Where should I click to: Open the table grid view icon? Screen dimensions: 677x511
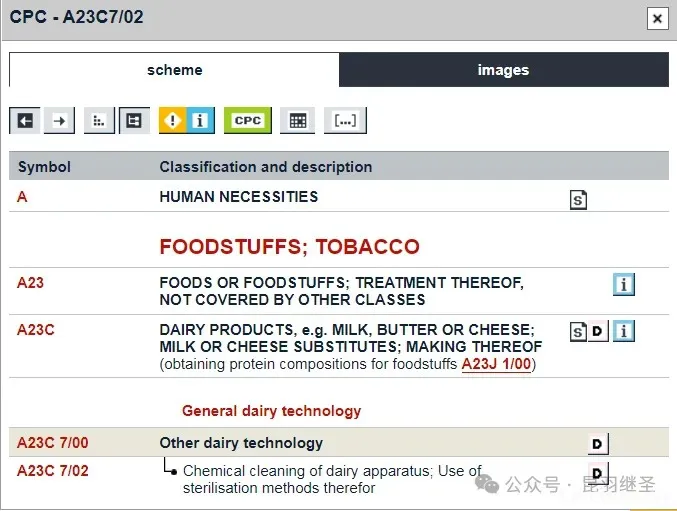click(x=297, y=121)
